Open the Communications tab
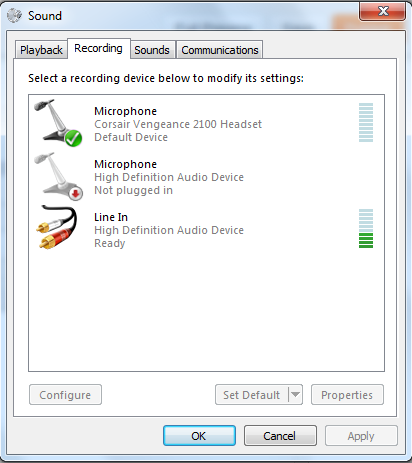 point(220,50)
